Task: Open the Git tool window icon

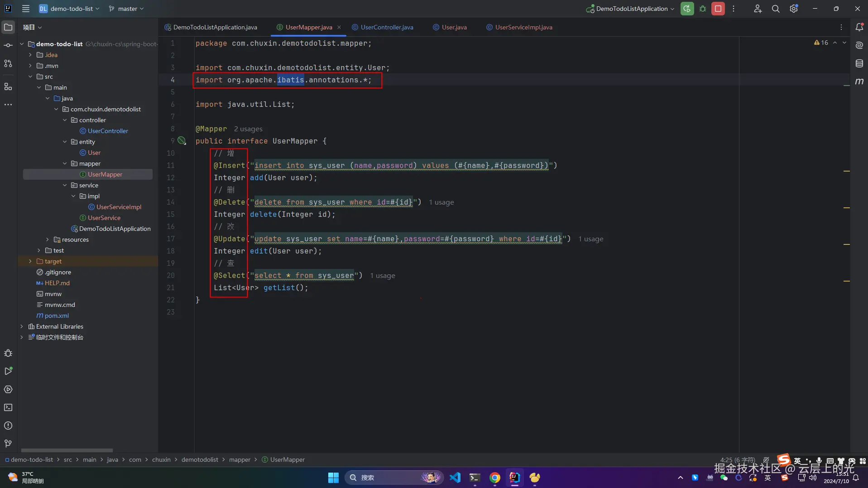Action: click(x=8, y=444)
